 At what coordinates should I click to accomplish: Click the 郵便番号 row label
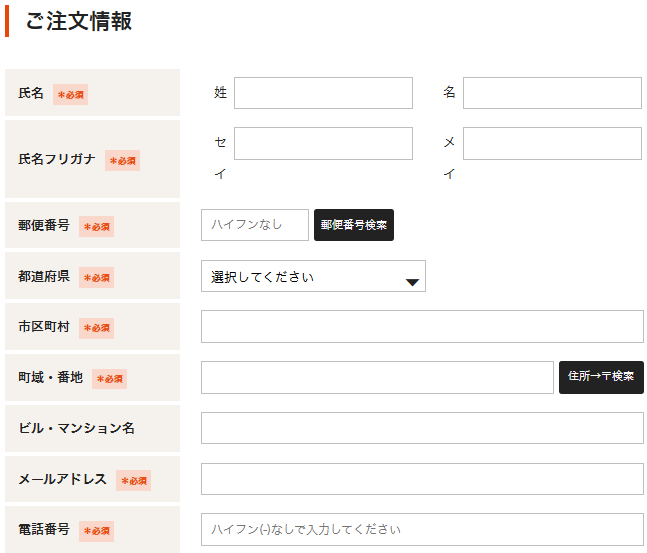pos(44,225)
